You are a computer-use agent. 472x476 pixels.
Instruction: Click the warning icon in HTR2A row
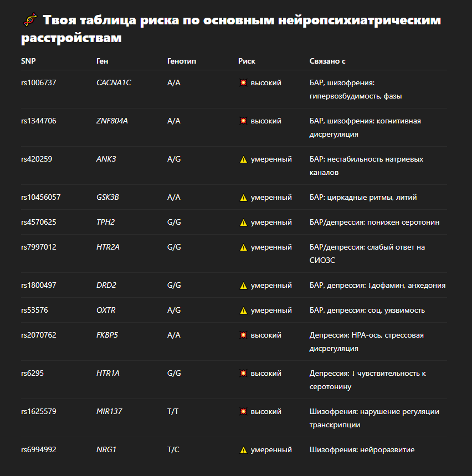243,247
